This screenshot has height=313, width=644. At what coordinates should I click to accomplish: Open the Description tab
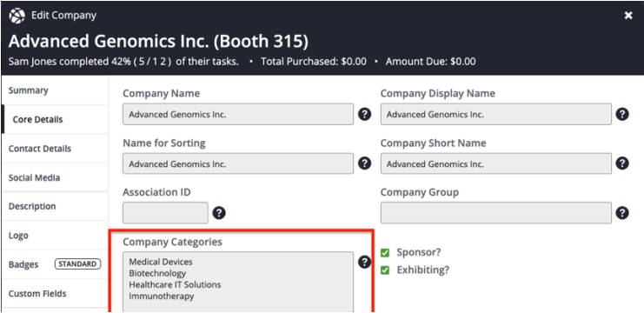(55, 207)
